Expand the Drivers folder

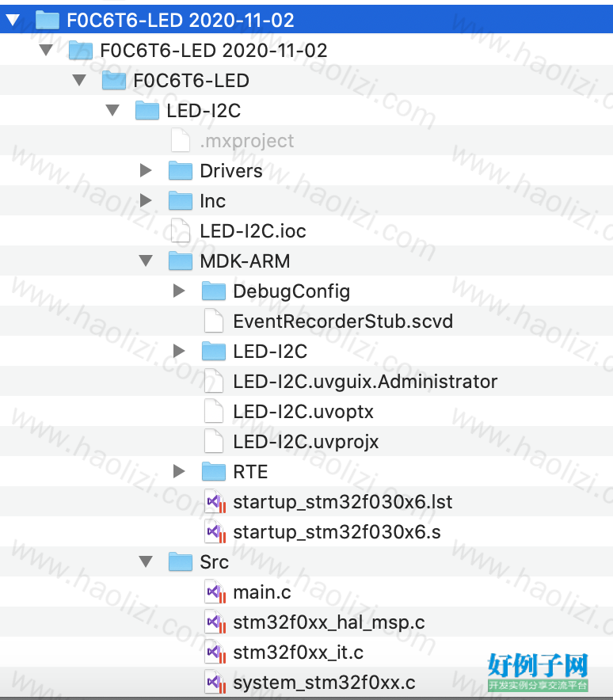(x=146, y=170)
